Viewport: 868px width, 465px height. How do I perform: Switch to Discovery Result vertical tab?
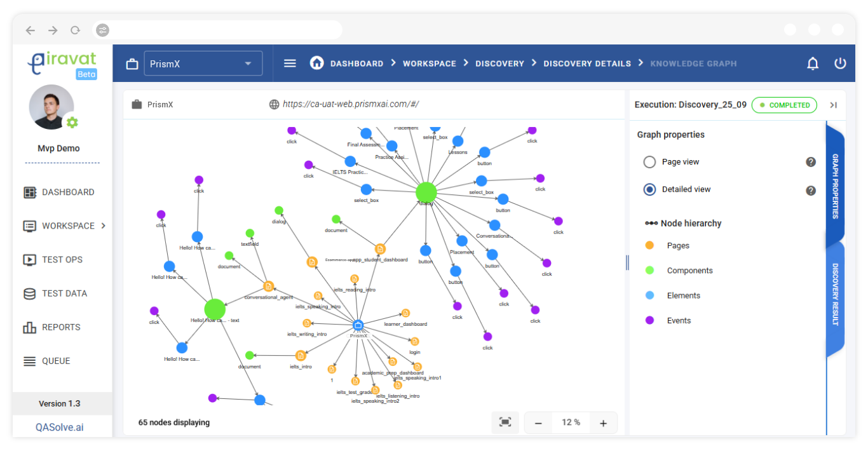pyautogui.click(x=835, y=295)
